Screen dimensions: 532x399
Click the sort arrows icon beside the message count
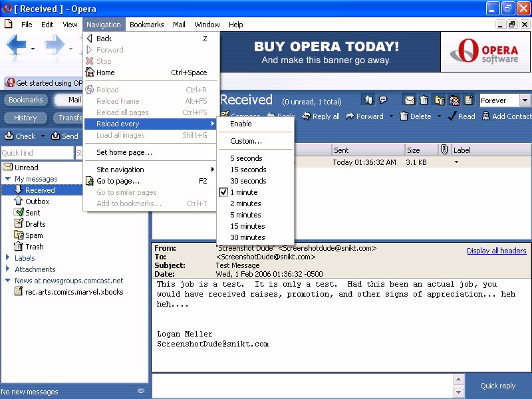[368, 100]
